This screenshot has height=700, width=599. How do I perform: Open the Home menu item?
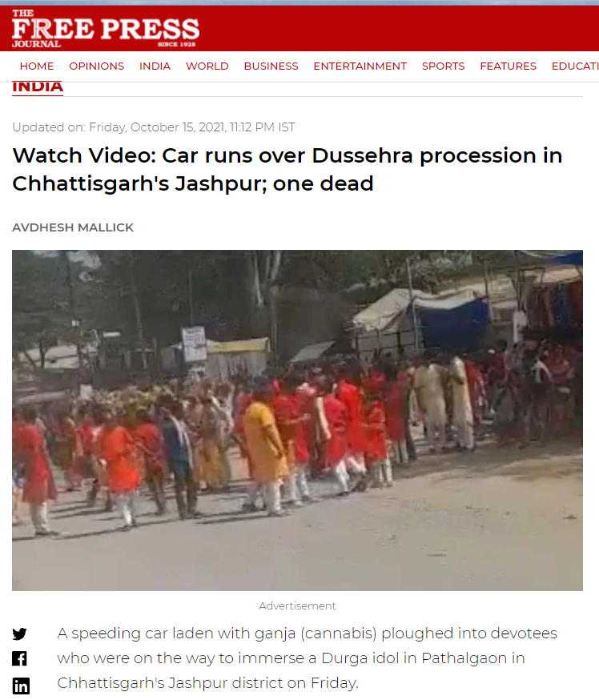[x=37, y=66]
